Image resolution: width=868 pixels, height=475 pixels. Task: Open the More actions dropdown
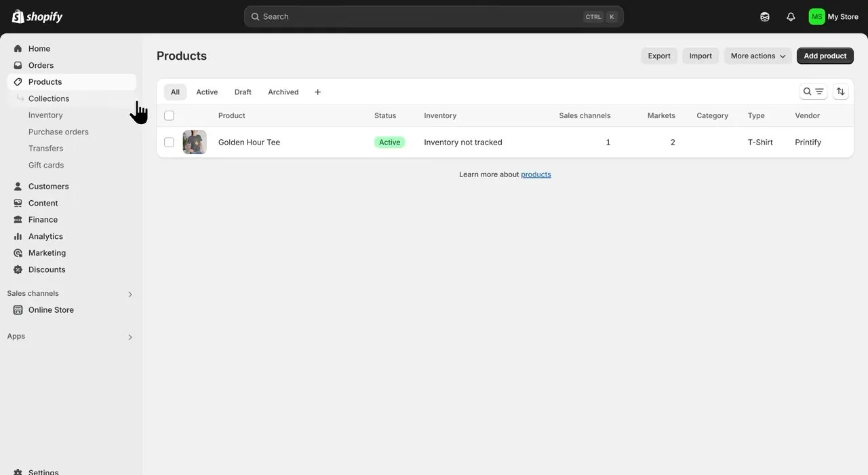tap(758, 56)
